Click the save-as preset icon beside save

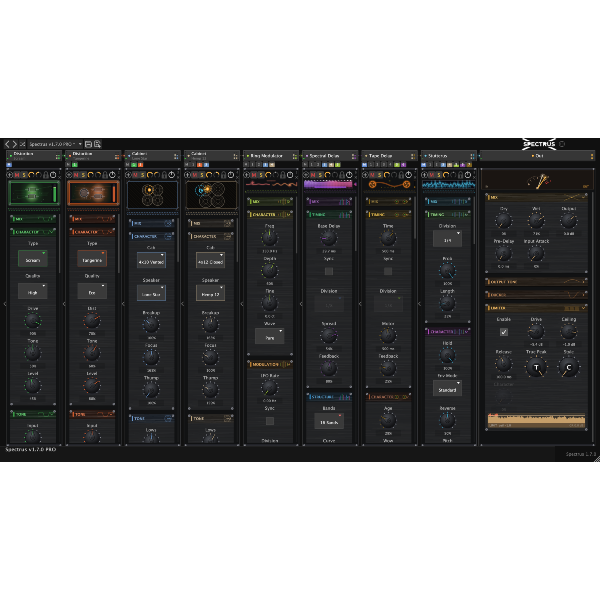pos(97,144)
